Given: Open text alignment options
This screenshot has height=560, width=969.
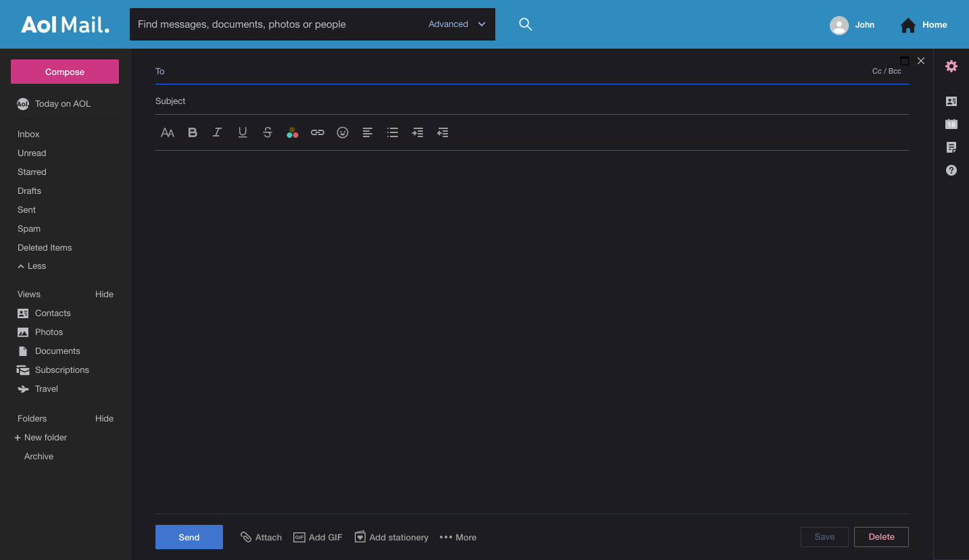Looking at the screenshot, I should coord(368,132).
